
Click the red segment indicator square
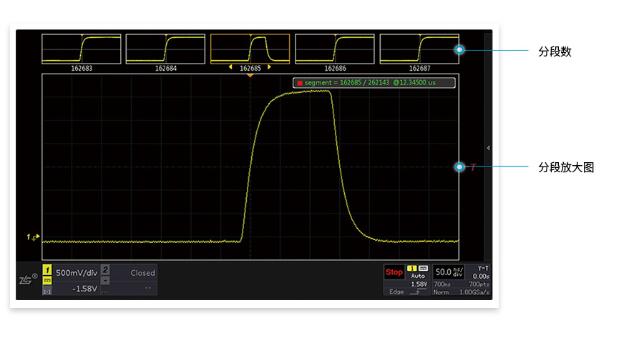300,83
